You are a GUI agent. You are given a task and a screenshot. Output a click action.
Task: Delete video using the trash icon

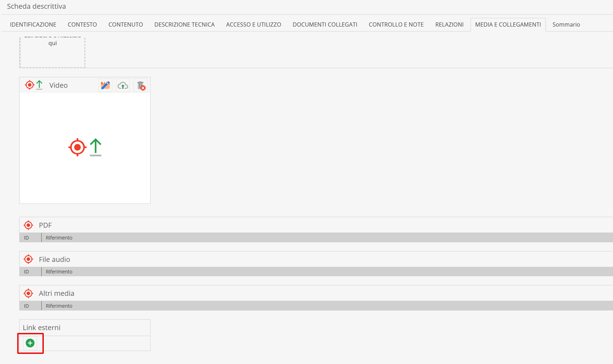(141, 85)
